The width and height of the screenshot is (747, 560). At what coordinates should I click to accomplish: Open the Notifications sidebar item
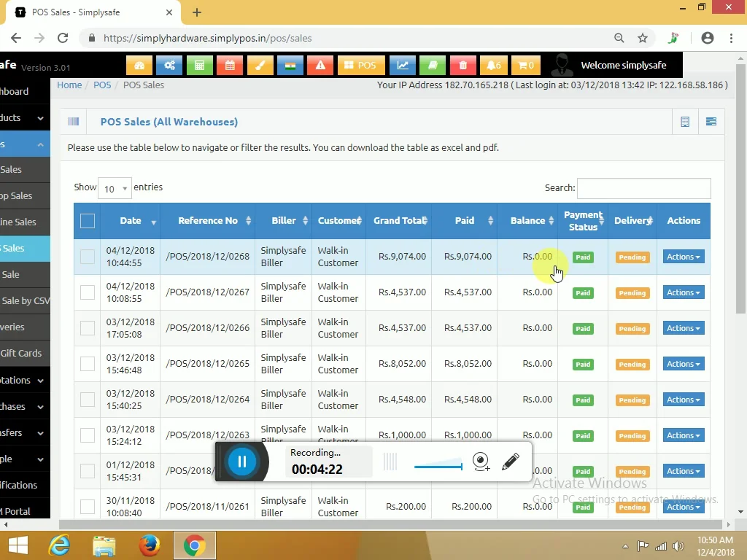[25, 485]
